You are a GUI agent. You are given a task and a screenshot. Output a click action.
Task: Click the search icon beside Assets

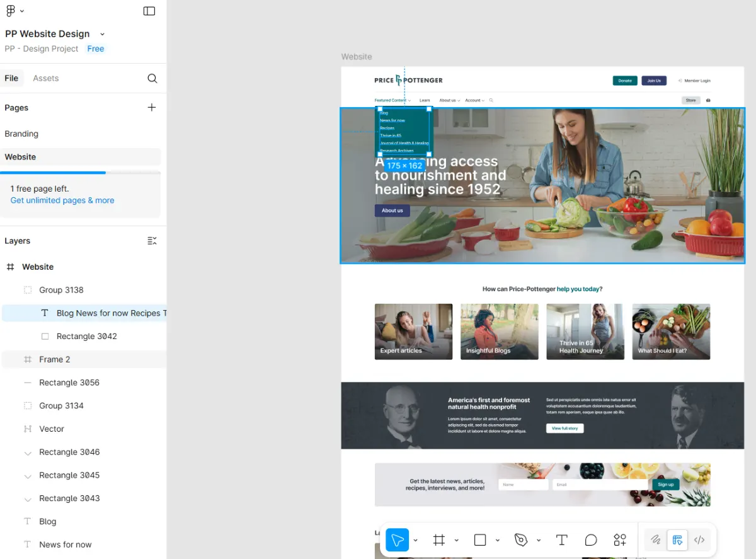[152, 78]
